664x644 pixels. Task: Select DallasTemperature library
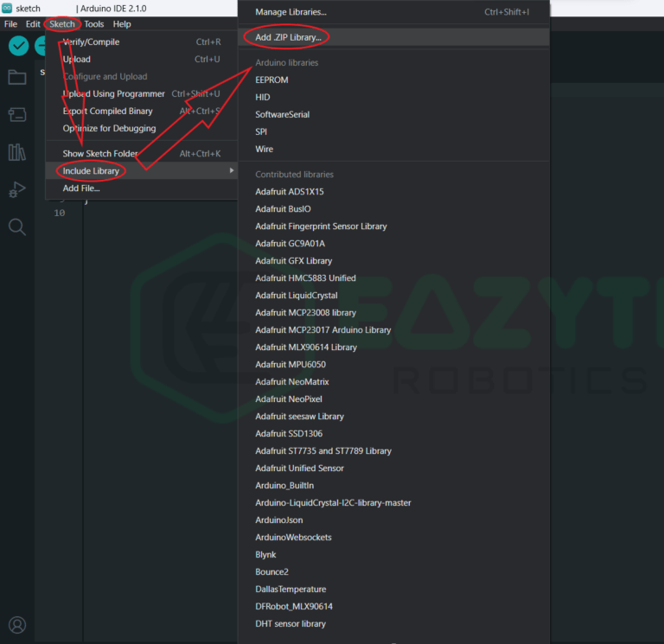(x=394, y=590)
